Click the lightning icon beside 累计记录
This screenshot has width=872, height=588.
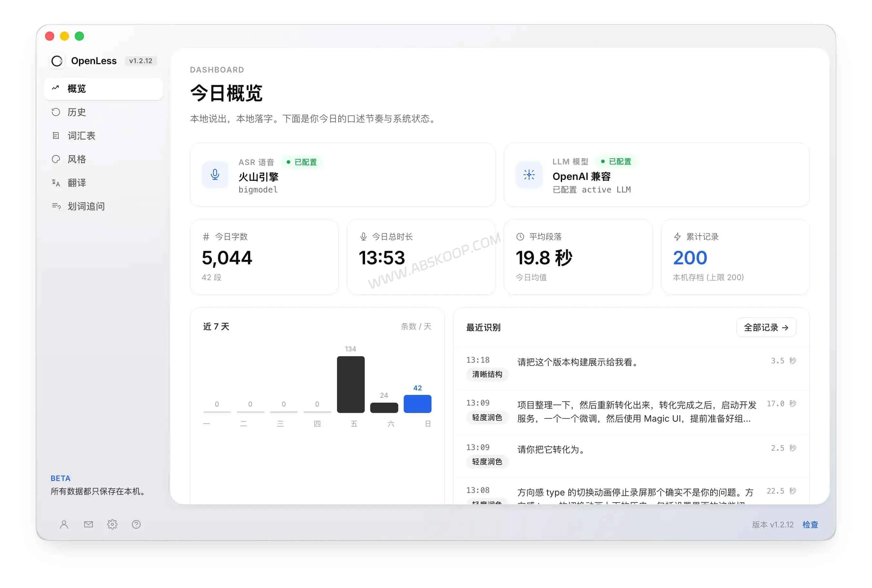click(677, 237)
